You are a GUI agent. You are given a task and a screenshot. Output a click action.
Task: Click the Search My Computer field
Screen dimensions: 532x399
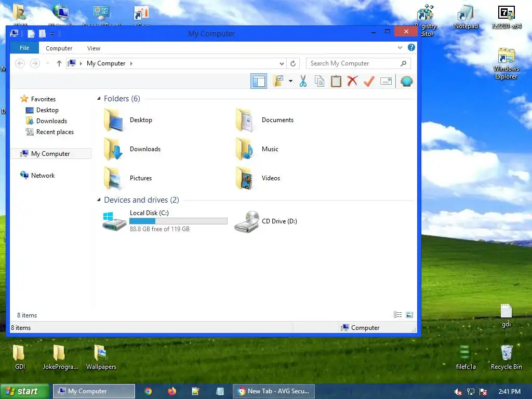coord(358,63)
